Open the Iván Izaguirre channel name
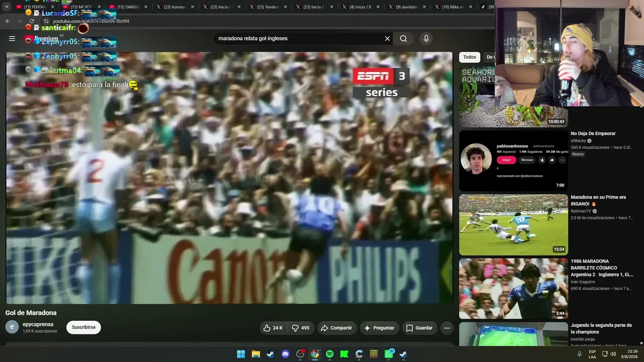644x362 pixels. 584,282
